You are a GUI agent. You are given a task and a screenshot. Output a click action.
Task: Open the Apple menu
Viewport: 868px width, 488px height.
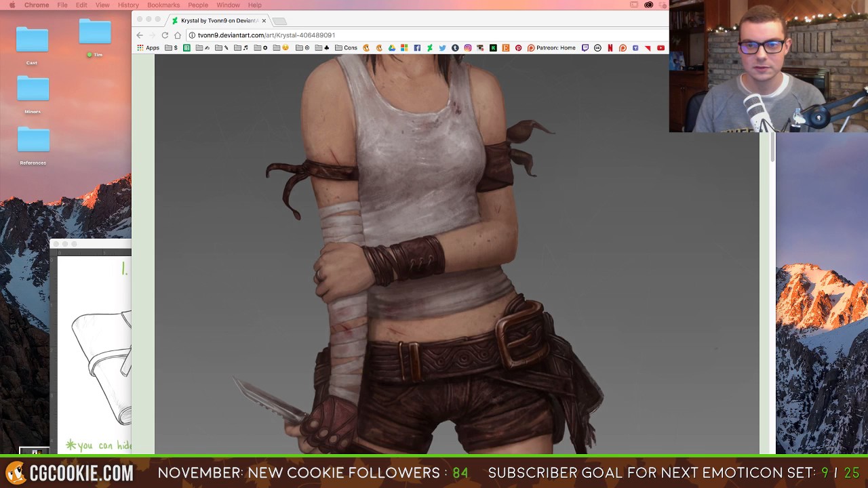tap(12, 5)
